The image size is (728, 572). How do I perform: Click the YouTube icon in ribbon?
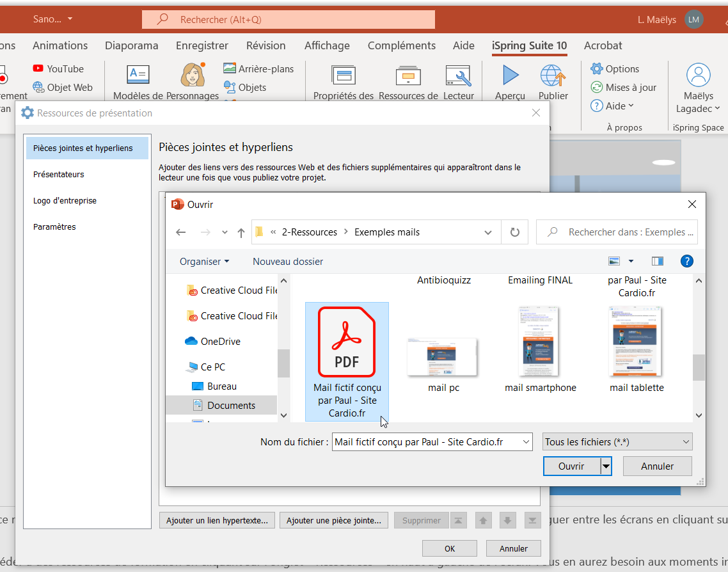(38, 68)
